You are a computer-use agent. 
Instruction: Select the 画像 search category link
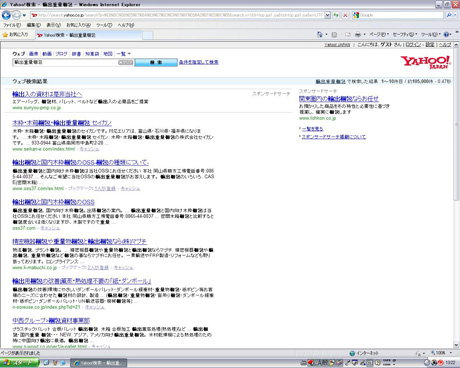(33, 54)
